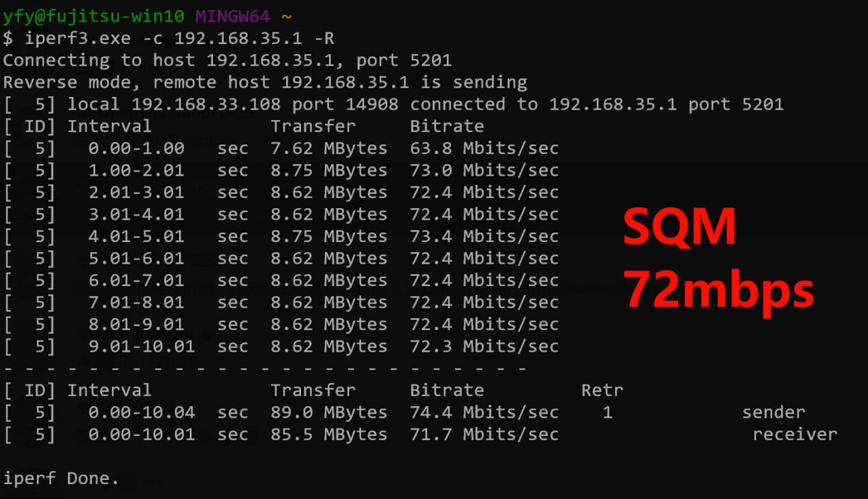
Task: Click the Retr column header
Action: click(601, 391)
